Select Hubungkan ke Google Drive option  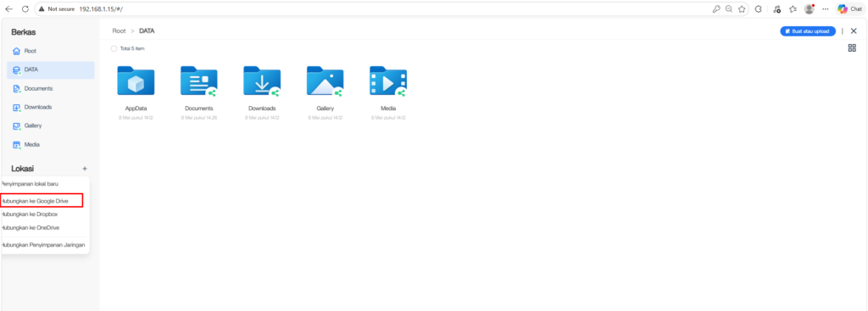coord(35,201)
